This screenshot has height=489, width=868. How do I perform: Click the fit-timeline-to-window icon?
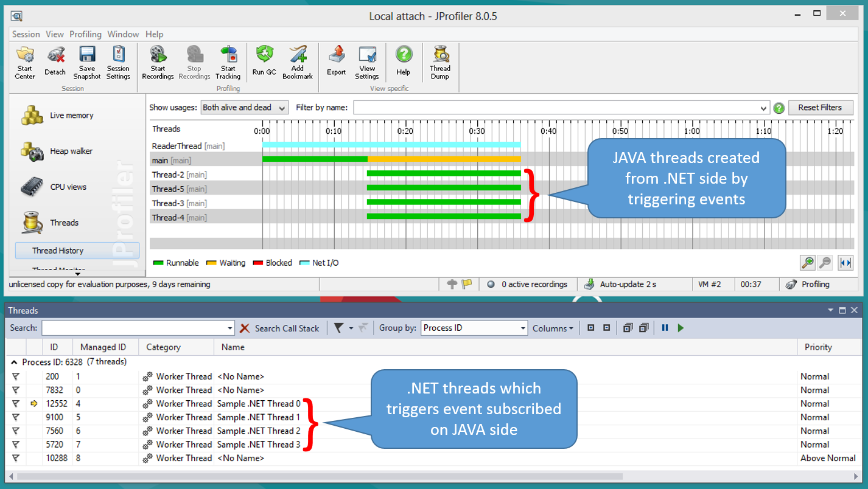(x=845, y=263)
